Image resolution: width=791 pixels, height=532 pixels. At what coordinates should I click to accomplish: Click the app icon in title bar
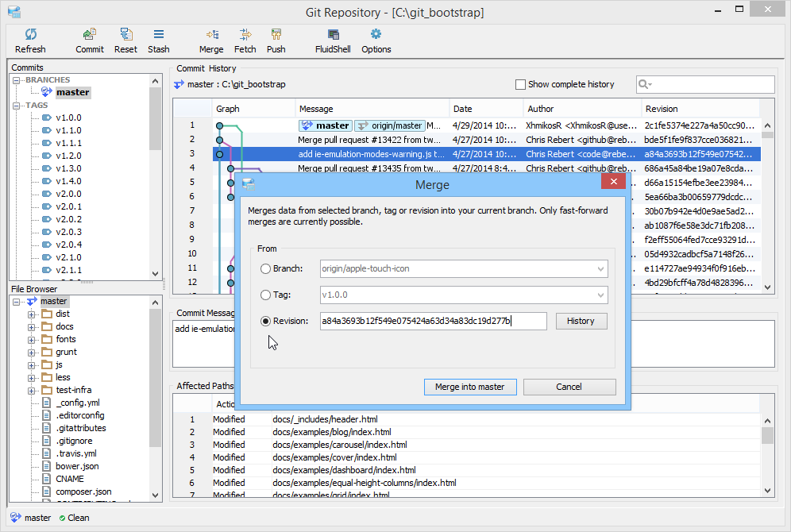coord(14,12)
